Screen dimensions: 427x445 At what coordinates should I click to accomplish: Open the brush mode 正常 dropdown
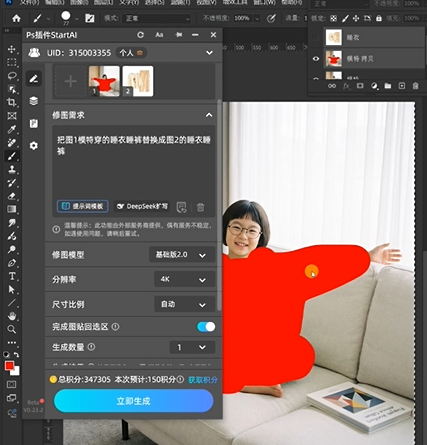(x=157, y=18)
